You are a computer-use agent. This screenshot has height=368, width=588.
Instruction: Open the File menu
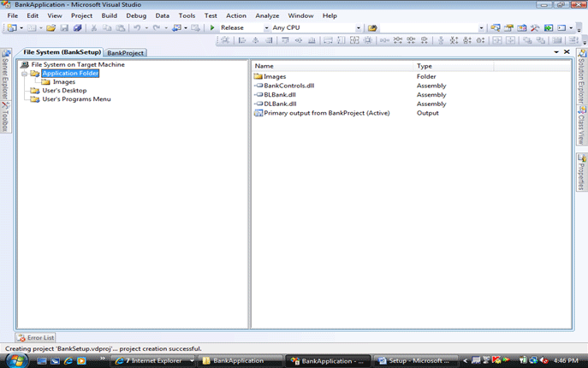(12, 15)
